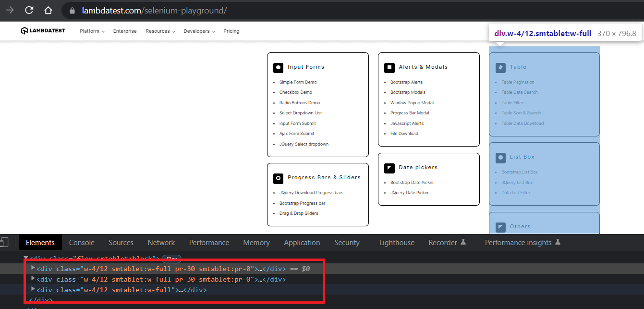Click the padlock icon in the address bar

pyautogui.click(x=72, y=10)
